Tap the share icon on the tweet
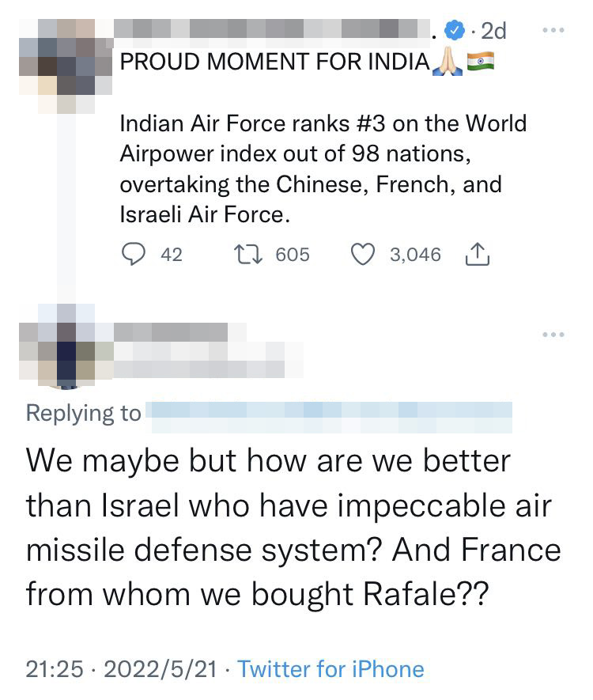 coord(478,254)
